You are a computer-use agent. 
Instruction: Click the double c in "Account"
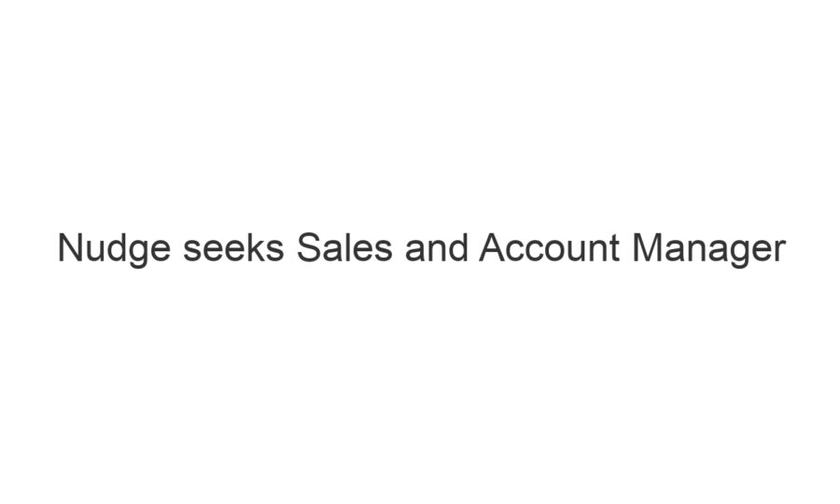pos(530,252)
